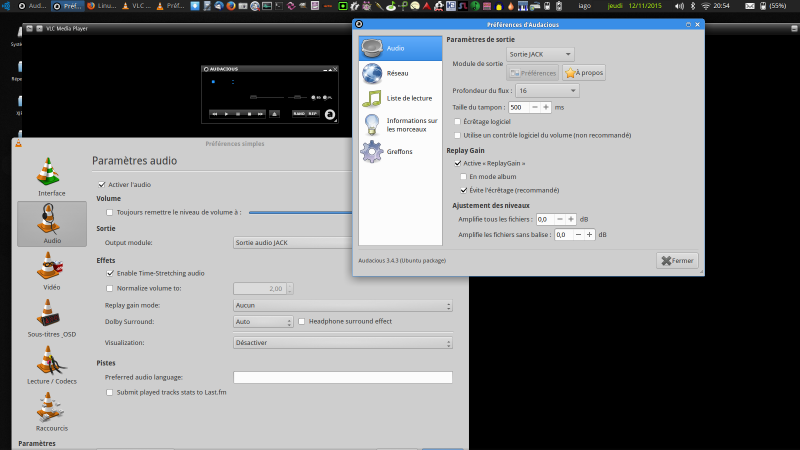Expand Replay gain mode dropdown in VLC

tap(342, 305)
